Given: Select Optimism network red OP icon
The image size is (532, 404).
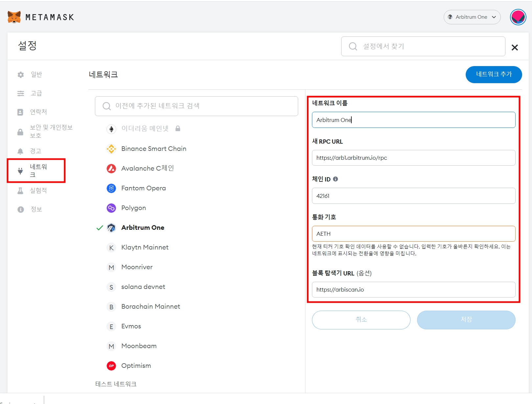Looking at the screenshot, I should (x=111, y=366).
